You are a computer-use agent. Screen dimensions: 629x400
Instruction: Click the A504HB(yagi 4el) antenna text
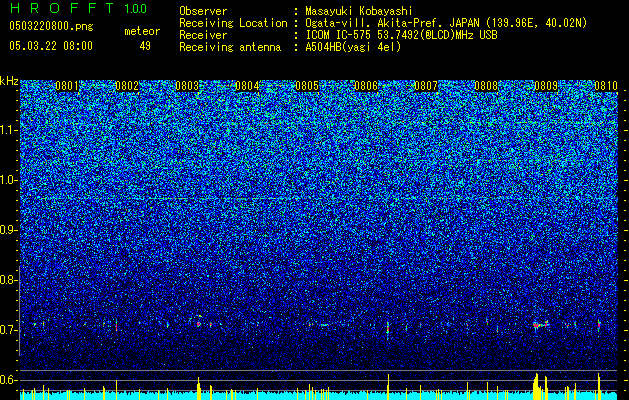[353, 47]
